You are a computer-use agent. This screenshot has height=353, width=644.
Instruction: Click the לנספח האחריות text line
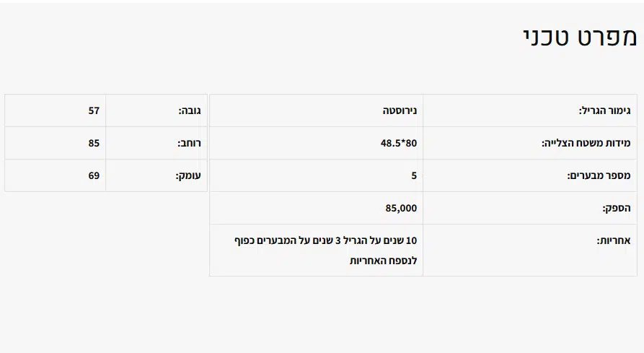(x=383, y=260)
